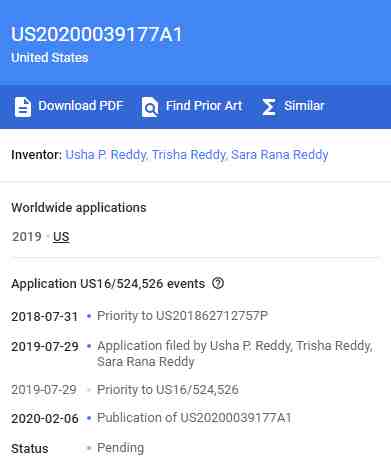
Task: Open the events help question-mark icon
Action: pos(218,283)
